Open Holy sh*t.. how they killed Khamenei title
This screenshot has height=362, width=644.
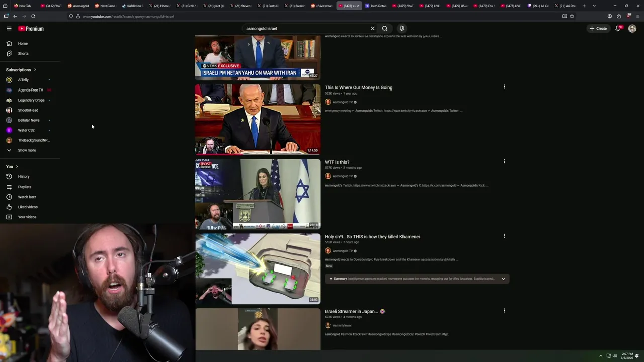tap(372, 237)
